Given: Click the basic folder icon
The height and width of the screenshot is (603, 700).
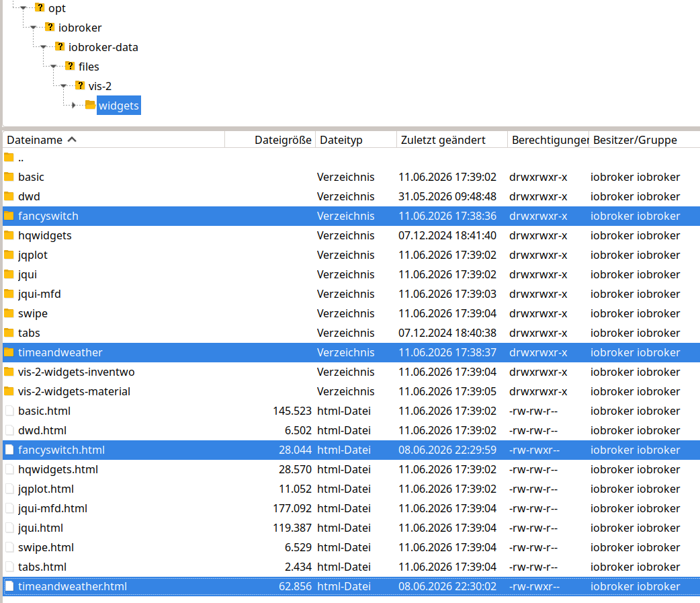Looking at the screenshot, I should [x=9, y=176].
